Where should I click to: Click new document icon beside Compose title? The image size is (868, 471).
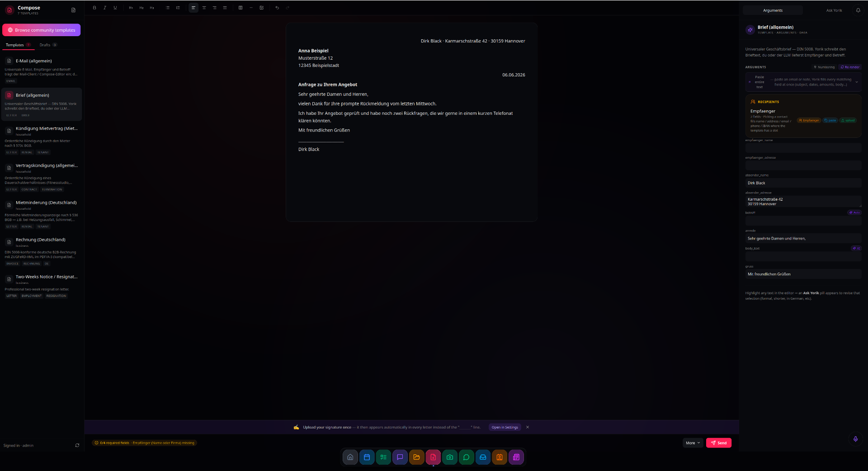74,10
